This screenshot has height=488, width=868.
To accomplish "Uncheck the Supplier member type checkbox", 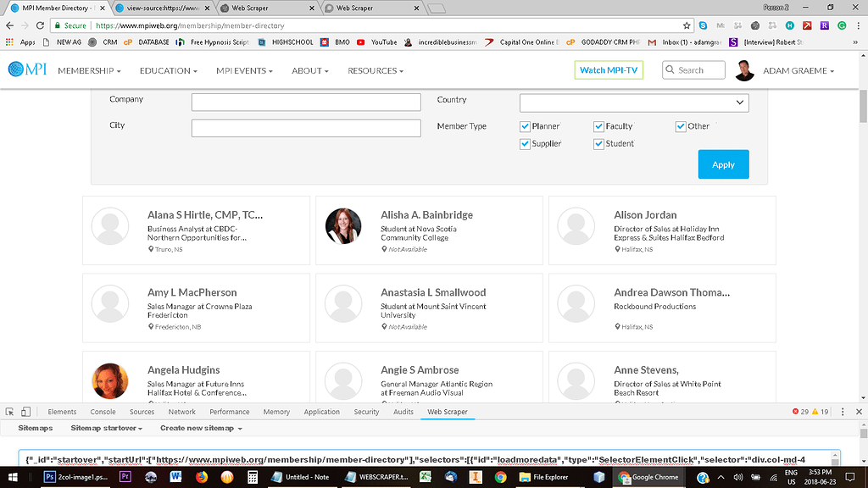I will 525,144.
